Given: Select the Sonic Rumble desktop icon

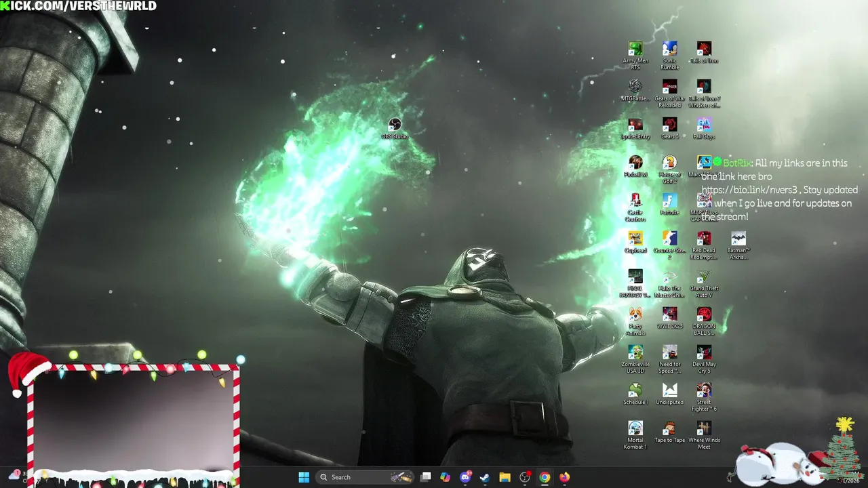Looking at the screenshot, I should (x=669, y=55).
